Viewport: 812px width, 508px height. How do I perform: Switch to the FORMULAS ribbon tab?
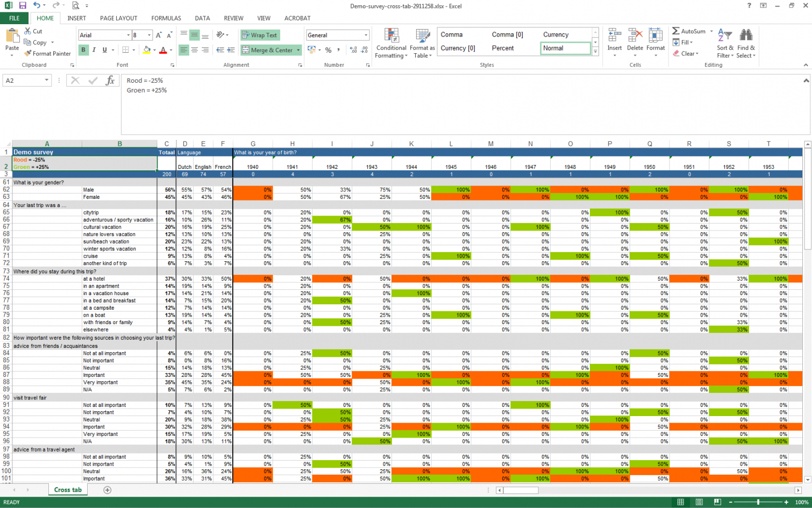[166, 18]
